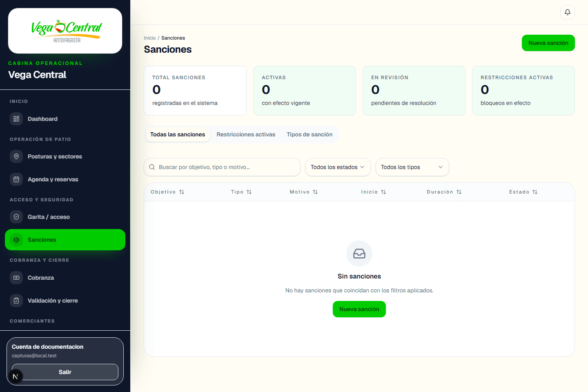
Task: Click the Validación y cierre clipboard icon
Action: point(16,301)
